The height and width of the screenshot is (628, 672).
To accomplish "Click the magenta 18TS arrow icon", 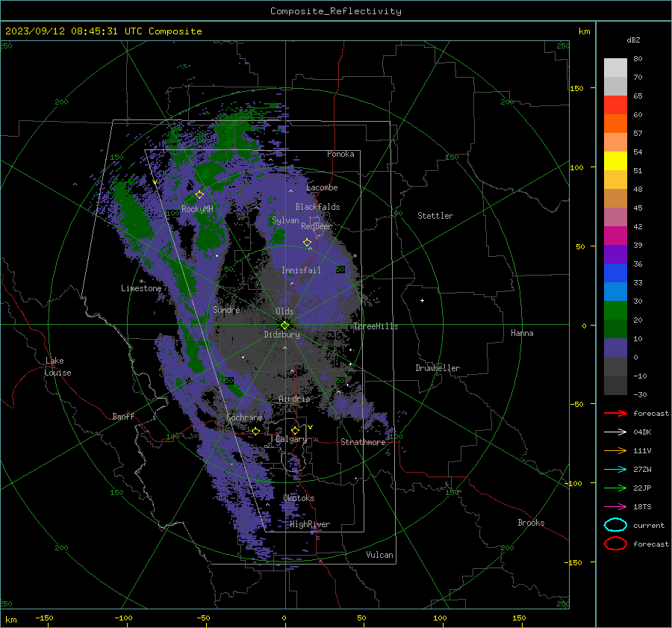I will (x=615, y=507).
